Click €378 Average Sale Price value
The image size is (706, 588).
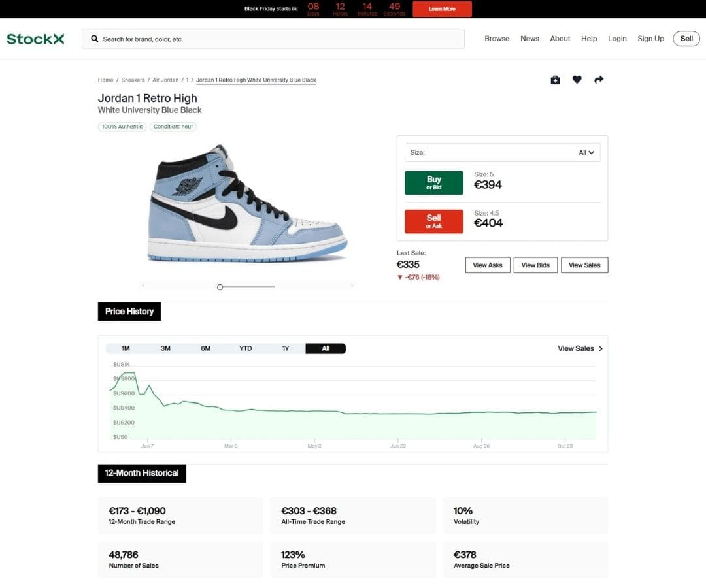point(465,555)
